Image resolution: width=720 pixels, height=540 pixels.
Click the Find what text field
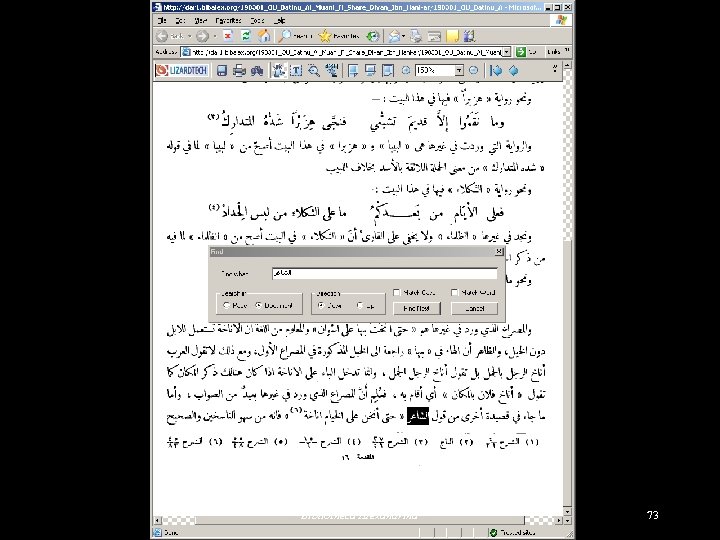point(384,273)
